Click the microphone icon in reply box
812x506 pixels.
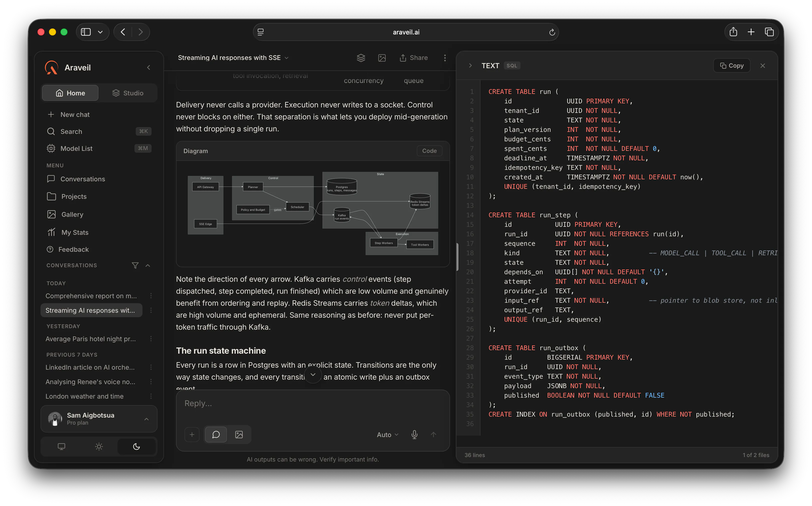pyautogui.click(x=414, y=434)
